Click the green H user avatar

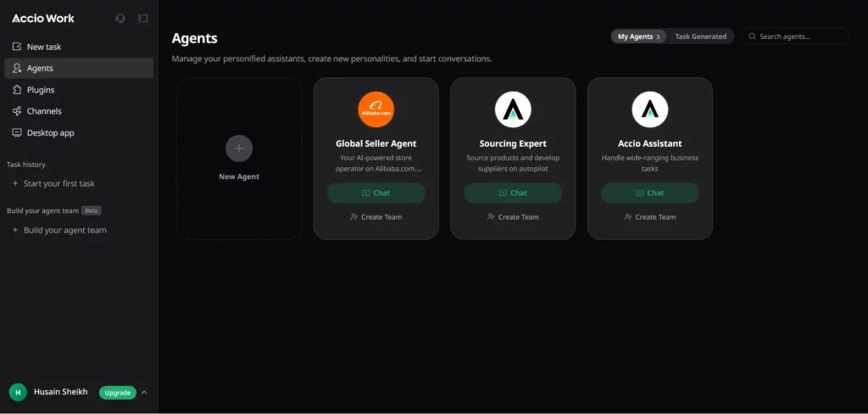pyautogui.click(x=18, y=393)
